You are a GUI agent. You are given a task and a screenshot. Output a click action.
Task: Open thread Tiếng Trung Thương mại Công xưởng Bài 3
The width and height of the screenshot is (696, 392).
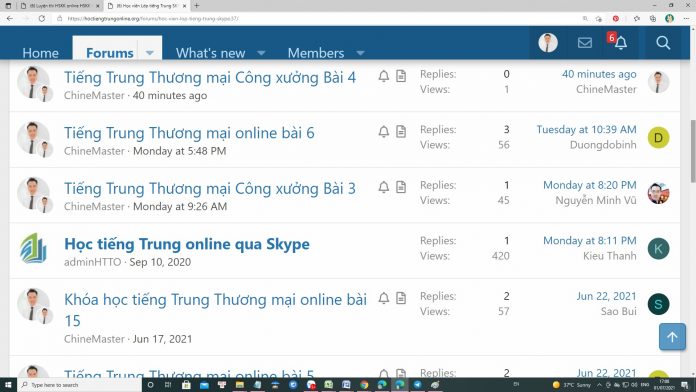210,188
